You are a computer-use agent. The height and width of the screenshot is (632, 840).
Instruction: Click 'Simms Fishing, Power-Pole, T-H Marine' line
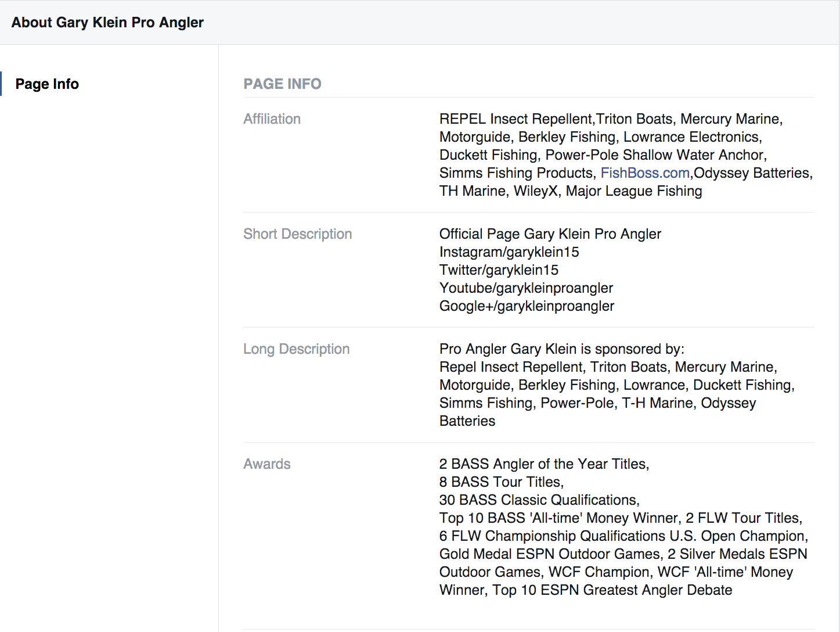[598, 403]
